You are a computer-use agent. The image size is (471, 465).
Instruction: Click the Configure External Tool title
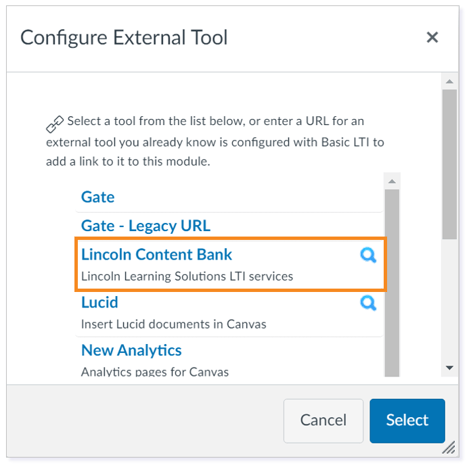tap(124, 38)
